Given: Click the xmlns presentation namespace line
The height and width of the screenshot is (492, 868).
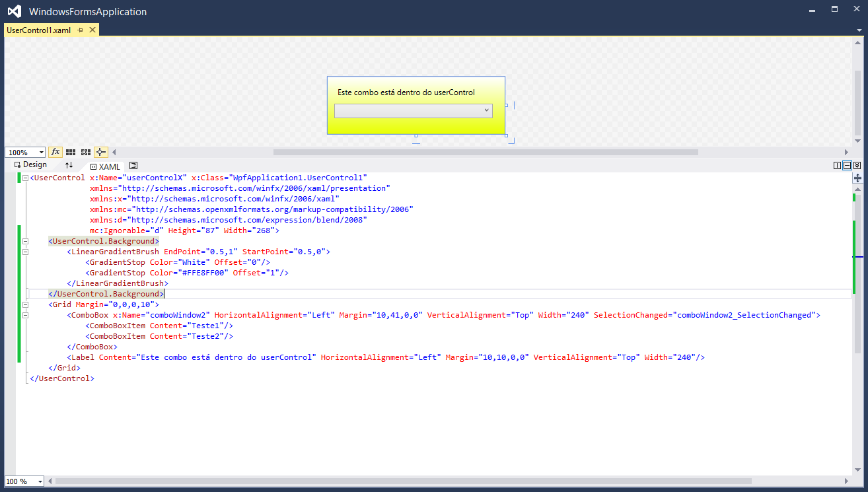Looking at the screenshot, I should [x=240, y=188].
